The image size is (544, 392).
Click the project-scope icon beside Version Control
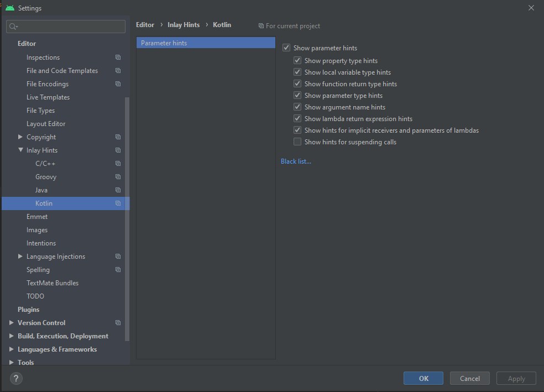click(x=118, y=323)
